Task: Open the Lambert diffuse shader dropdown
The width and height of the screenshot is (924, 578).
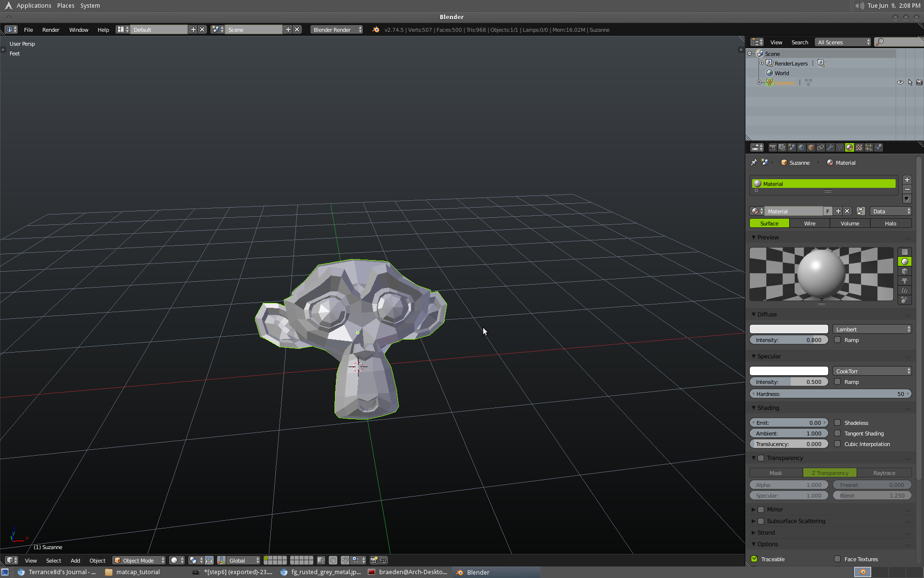Action: tap(872, 329)
